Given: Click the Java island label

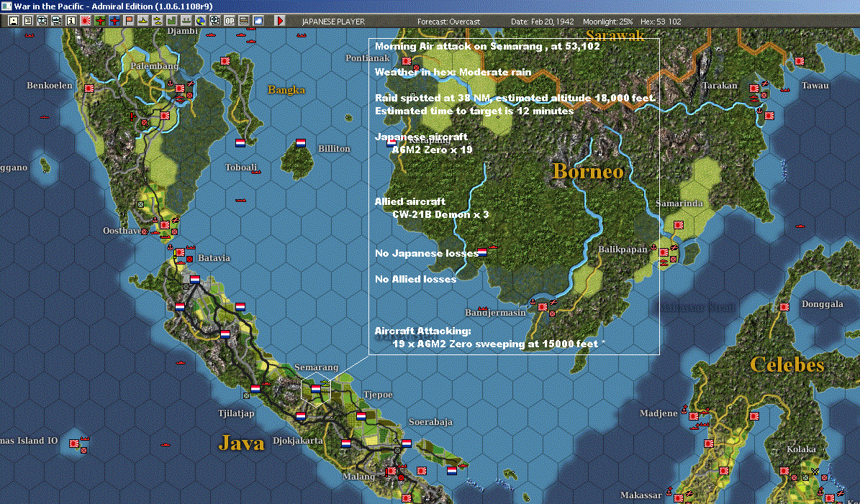Looking at the screenshot, I should tap(241, 443).
